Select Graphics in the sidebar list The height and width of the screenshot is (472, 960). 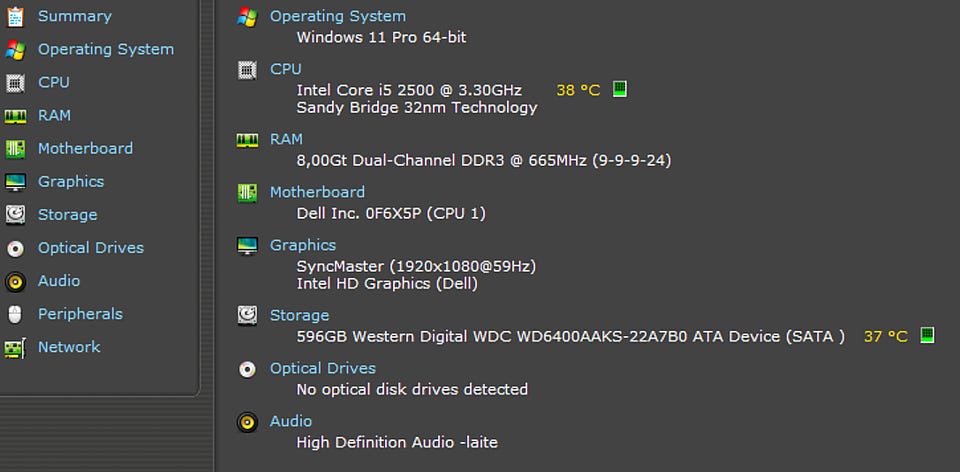71,182
